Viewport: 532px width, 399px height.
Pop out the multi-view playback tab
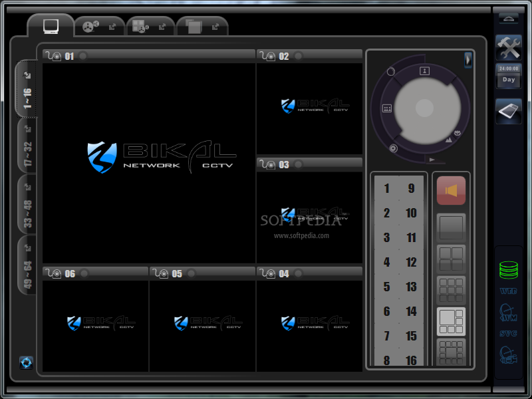[162, 27]
